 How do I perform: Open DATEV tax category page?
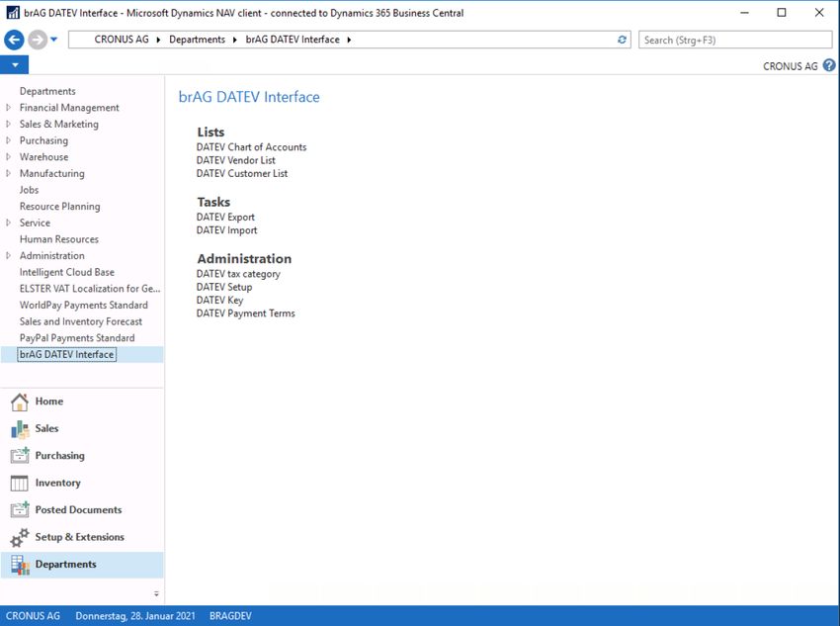[x=238, y=274]
